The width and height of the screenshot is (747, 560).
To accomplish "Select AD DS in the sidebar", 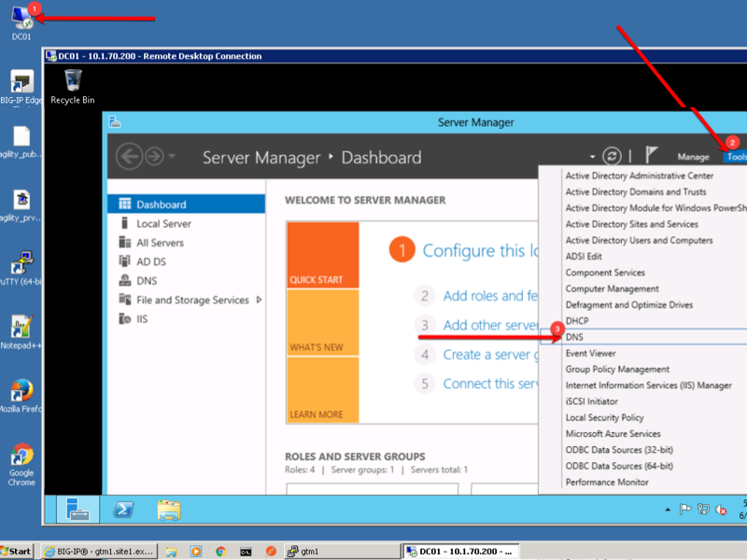I will click(186, 261).
